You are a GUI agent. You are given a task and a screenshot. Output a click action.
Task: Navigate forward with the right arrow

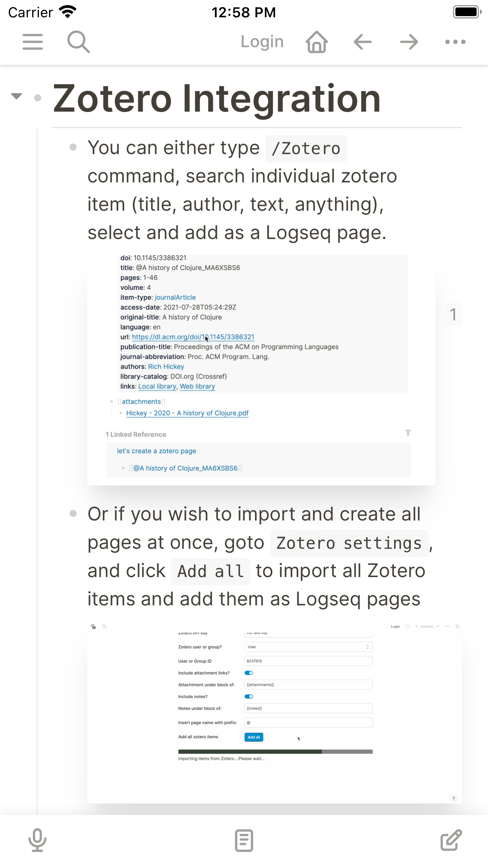point(409,42)
